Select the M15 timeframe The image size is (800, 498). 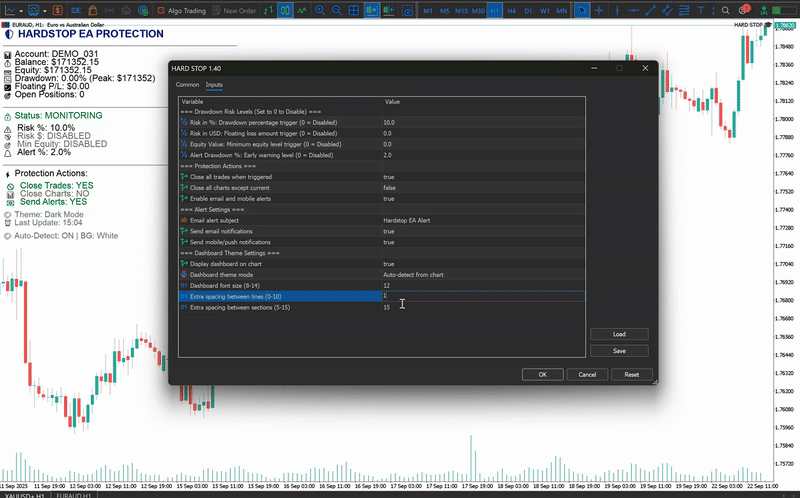[x=461, y=10]
